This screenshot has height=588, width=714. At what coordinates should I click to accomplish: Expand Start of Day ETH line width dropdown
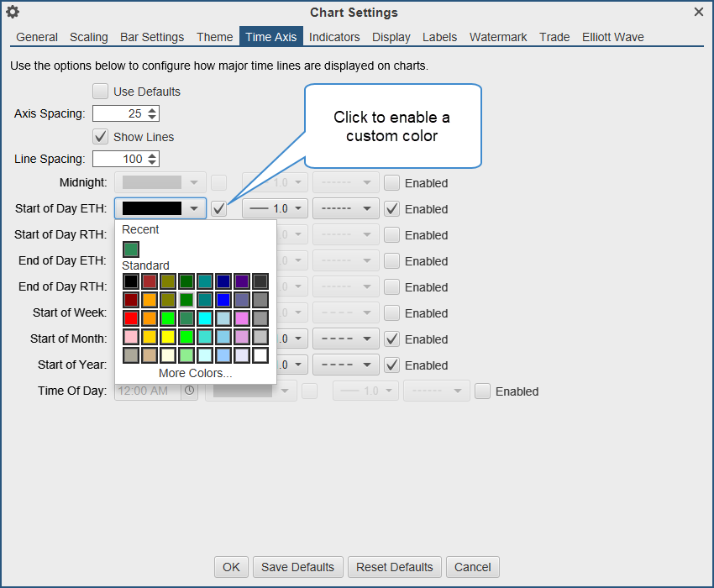pos(275,208)
